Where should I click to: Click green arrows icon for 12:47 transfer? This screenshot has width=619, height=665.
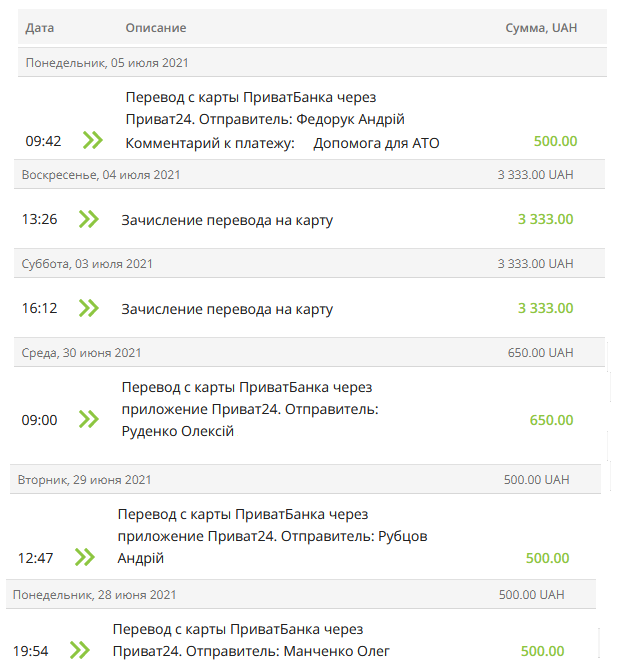[x=84, y=557]
